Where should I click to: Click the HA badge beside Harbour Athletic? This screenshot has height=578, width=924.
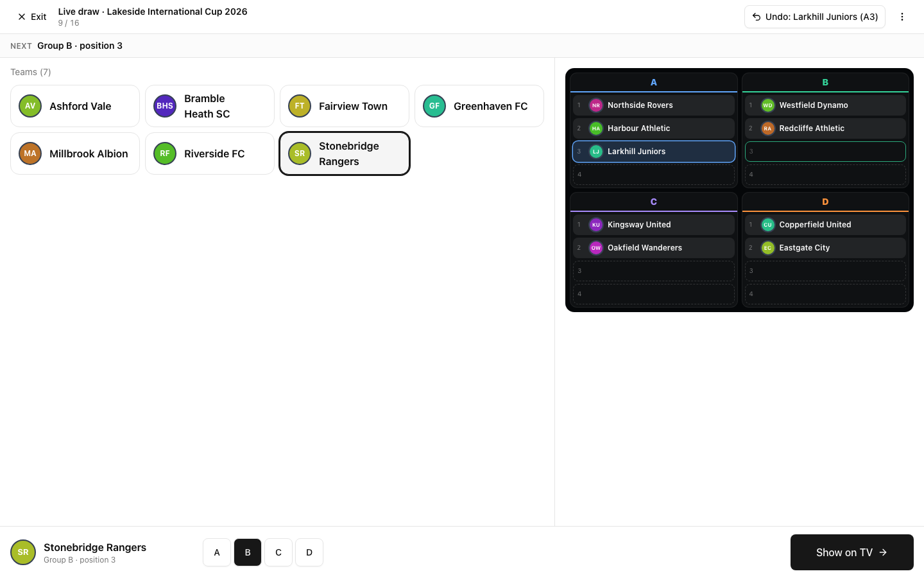(x=596, y=128)
